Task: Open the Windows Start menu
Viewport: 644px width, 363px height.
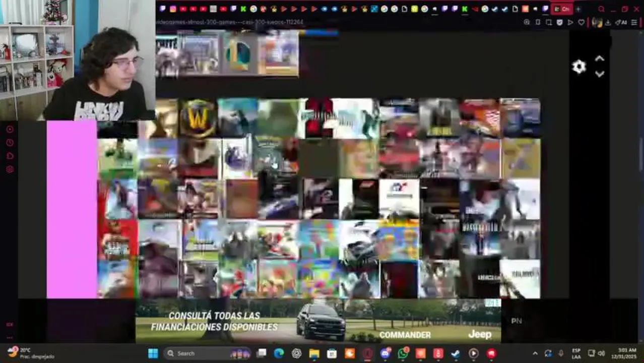Action: 153,353
